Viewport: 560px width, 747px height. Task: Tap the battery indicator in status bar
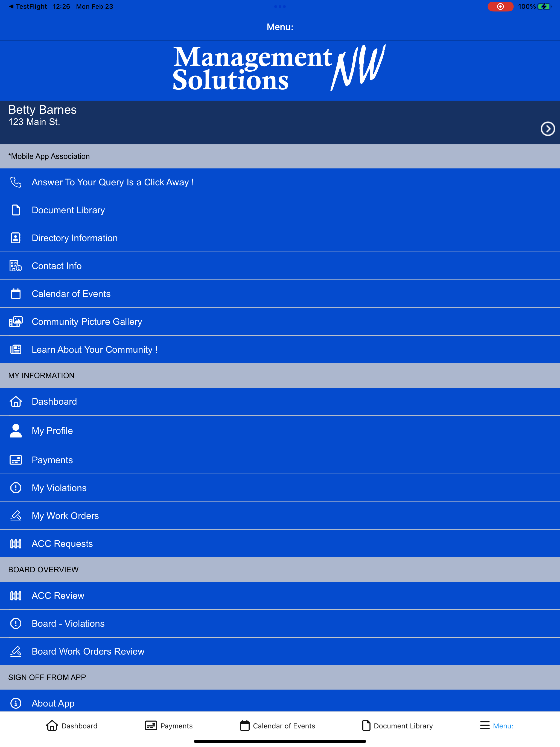544,6
